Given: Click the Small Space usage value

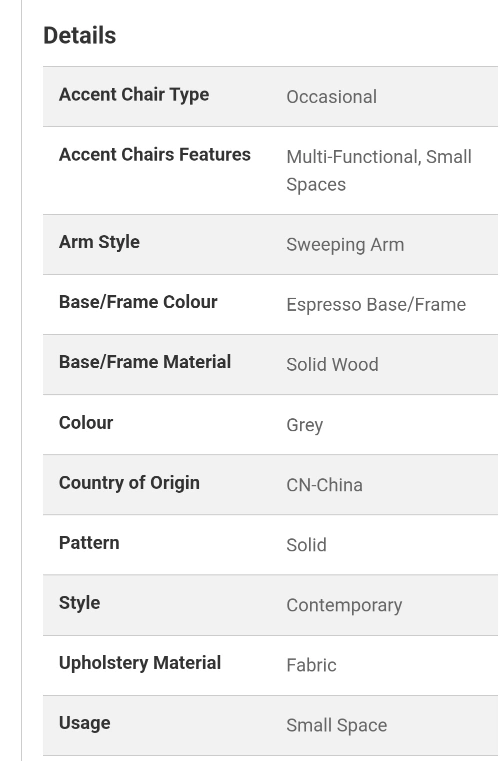Looking at the screenshot, I should [x=337, y=726].
